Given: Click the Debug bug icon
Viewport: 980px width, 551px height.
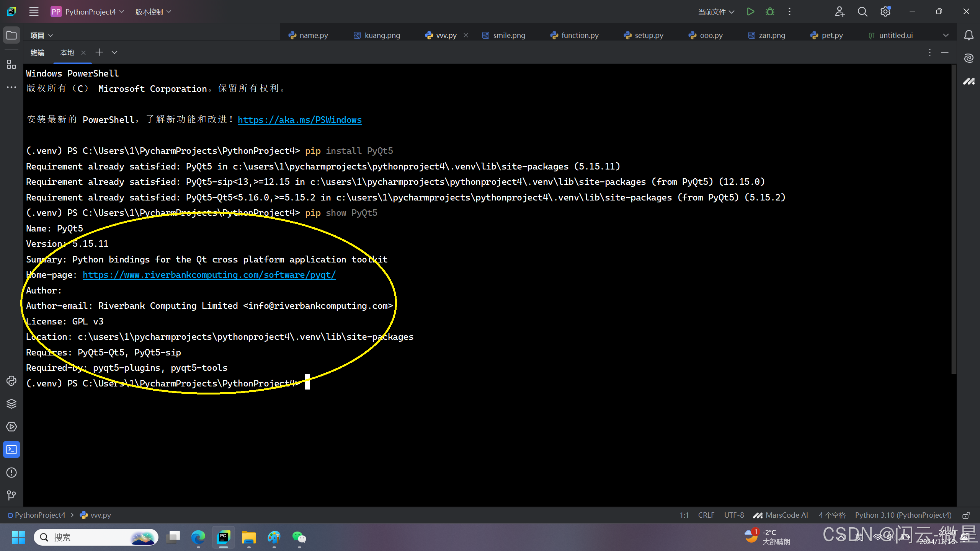Looking at the screenshot, I should (x=770, y=11).
